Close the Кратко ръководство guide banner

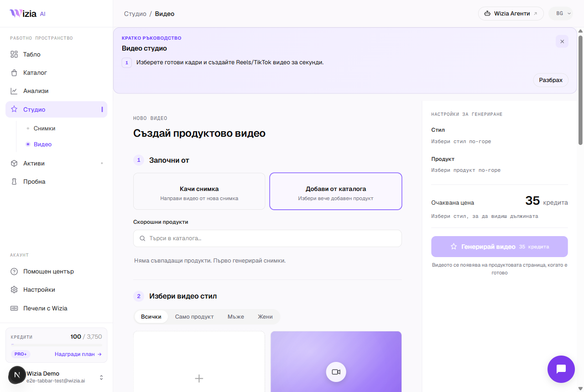[562, 41]
